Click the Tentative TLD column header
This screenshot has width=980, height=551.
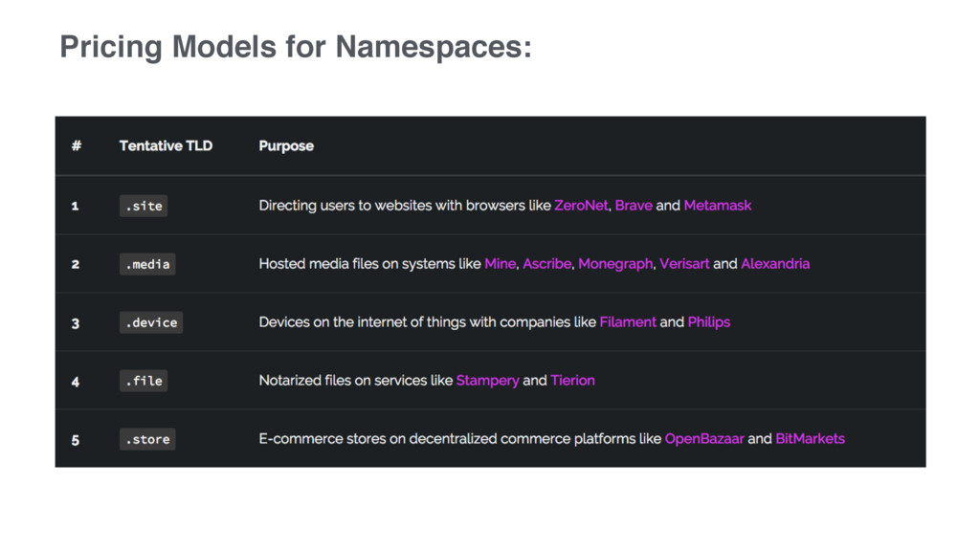point(166,145)
